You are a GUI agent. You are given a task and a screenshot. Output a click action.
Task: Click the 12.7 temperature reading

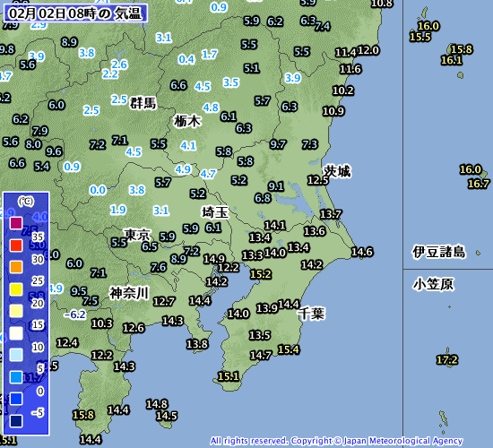coord(164,302)
